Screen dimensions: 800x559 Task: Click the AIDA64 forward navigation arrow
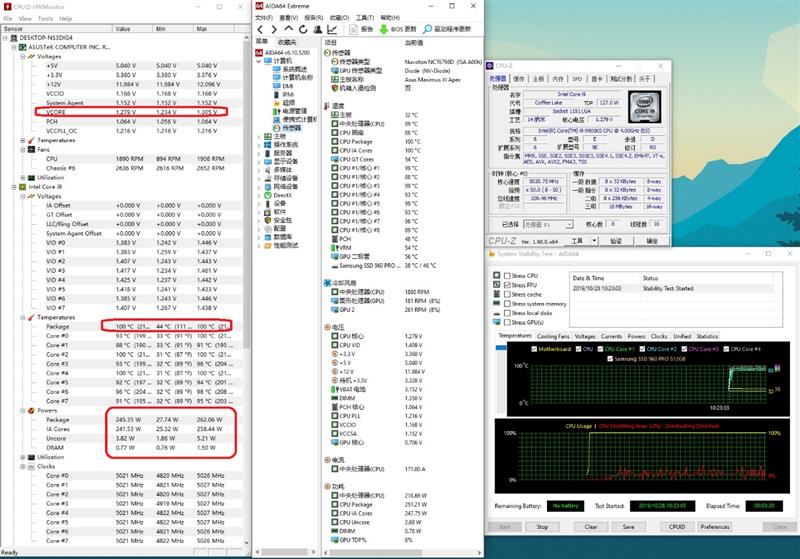[x=274, y=30]
